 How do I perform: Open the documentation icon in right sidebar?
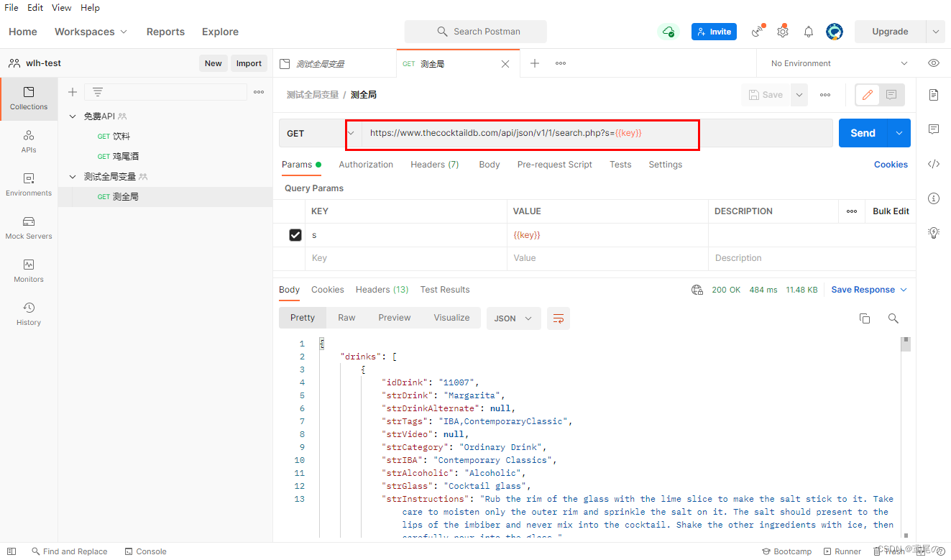(x=934, y=95)
